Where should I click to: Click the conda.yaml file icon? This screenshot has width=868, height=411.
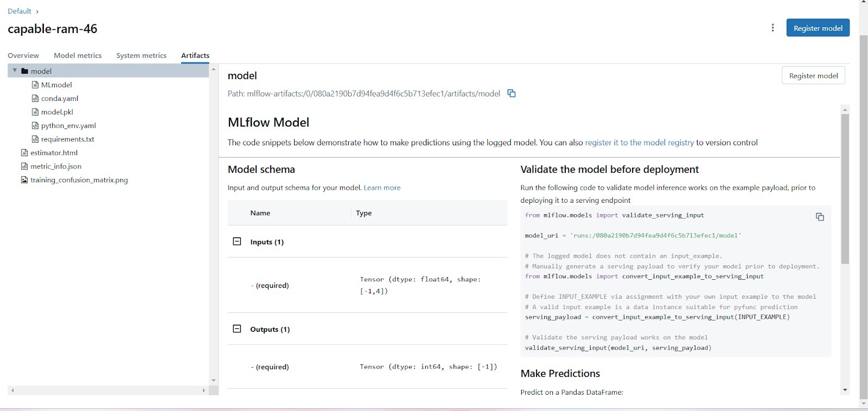[x=35, y=98]
